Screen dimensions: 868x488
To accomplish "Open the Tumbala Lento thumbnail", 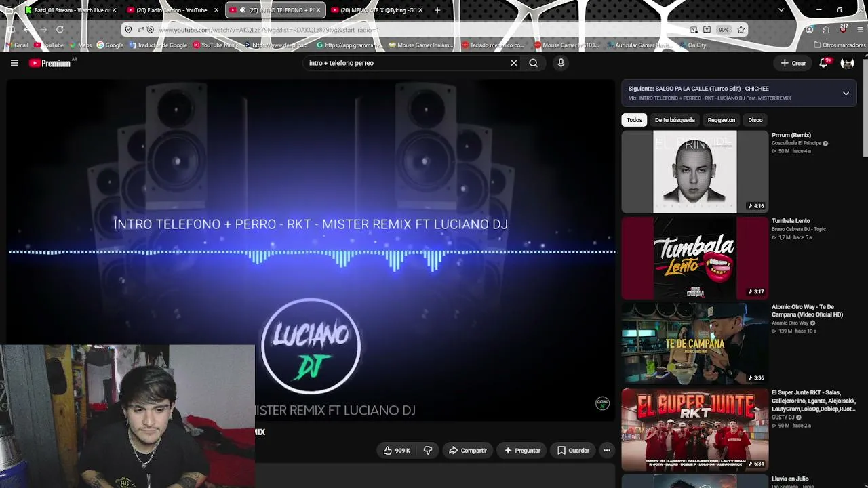I will coord(695,258).
